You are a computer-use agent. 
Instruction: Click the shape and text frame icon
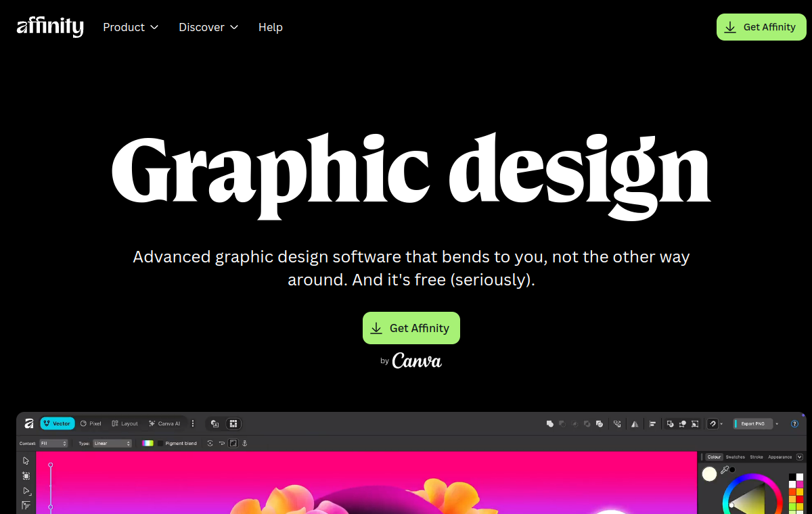(215, 423)
